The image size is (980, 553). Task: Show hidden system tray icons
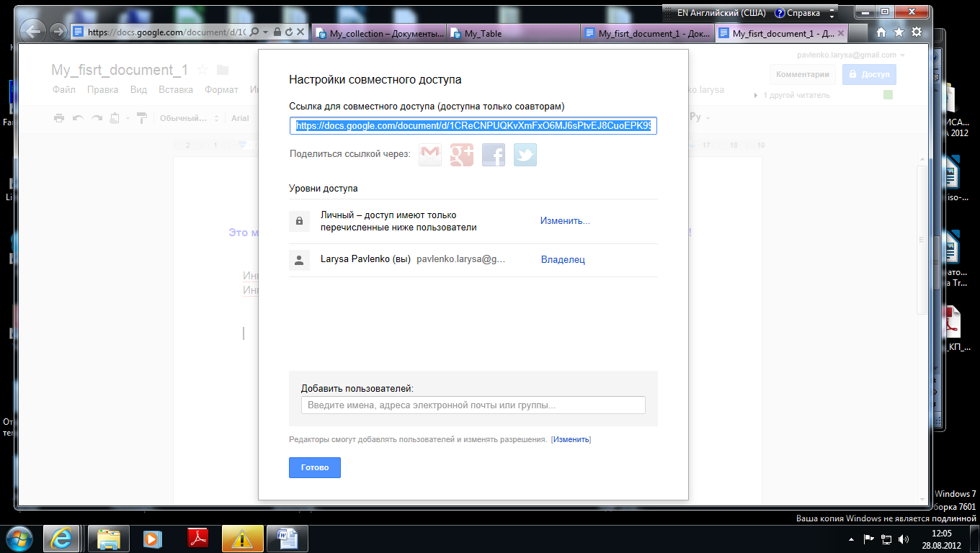click(x=851, y=539)
